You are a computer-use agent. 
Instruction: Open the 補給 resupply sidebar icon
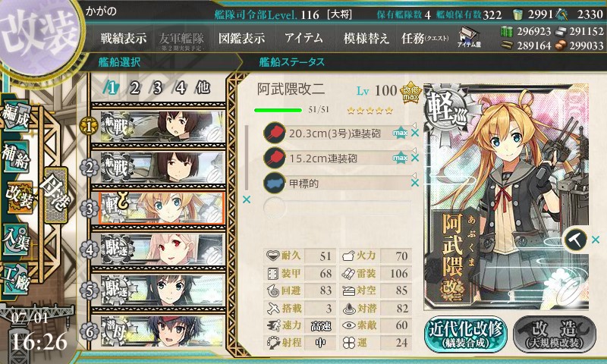click(16, 156)
